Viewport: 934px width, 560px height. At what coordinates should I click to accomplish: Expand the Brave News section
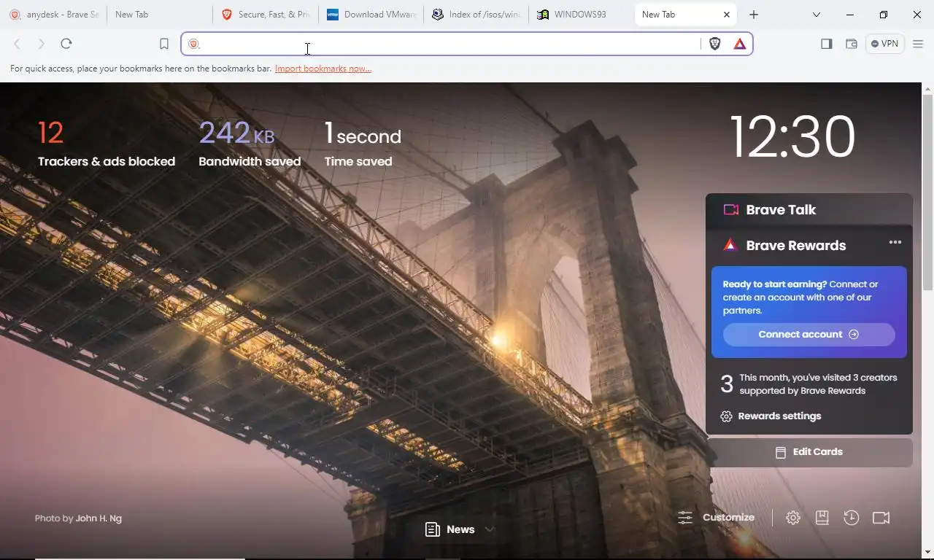click(460, 529)
